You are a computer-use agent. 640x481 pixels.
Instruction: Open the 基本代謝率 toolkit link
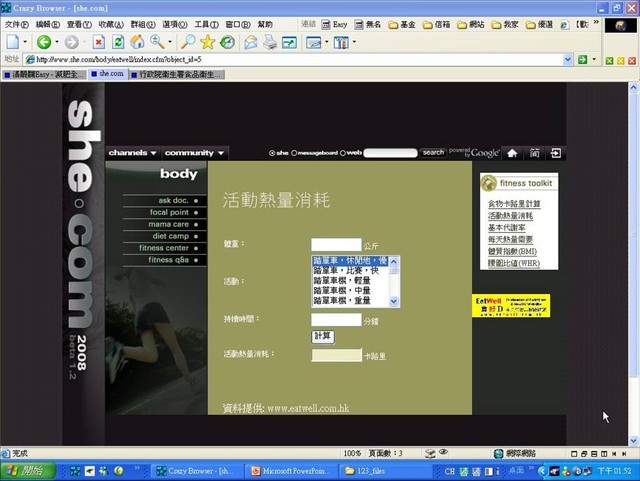point(507,227)
